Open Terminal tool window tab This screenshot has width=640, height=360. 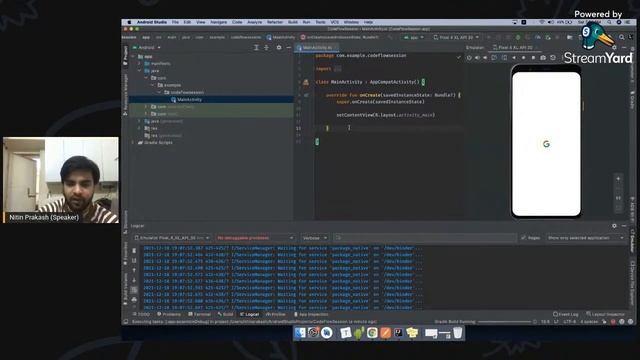[200, 314]
